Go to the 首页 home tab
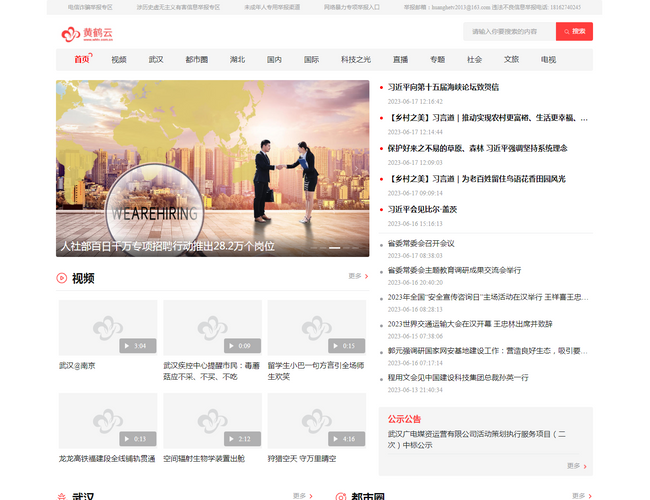 pos(82,60)
